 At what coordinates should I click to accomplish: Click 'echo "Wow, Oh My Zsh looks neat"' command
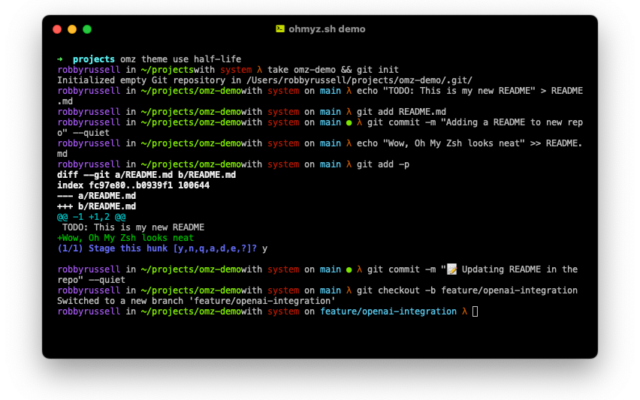pos(442,144)
